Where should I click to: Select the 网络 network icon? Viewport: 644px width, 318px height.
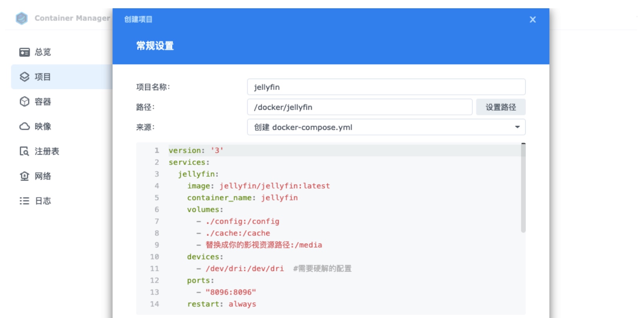[x=24, y=176]
